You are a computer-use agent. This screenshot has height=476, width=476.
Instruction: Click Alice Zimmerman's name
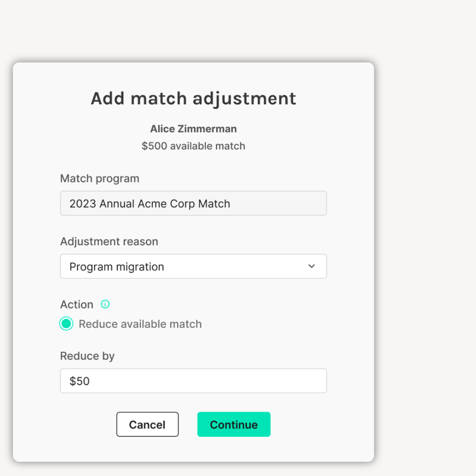(193, 129)
